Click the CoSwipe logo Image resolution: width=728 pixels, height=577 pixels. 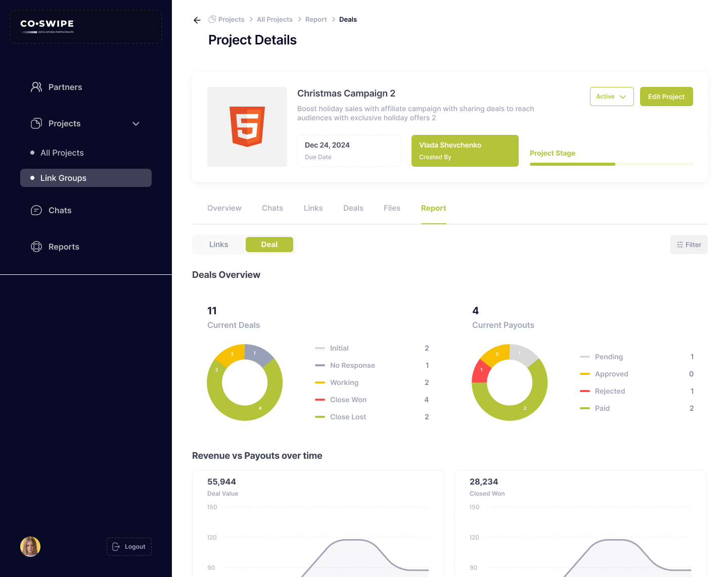48,26
